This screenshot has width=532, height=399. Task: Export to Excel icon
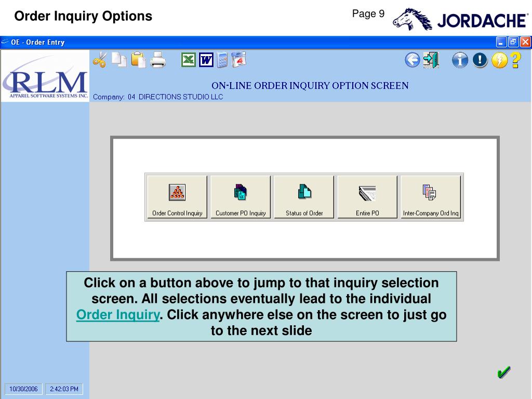click(188, 60)
